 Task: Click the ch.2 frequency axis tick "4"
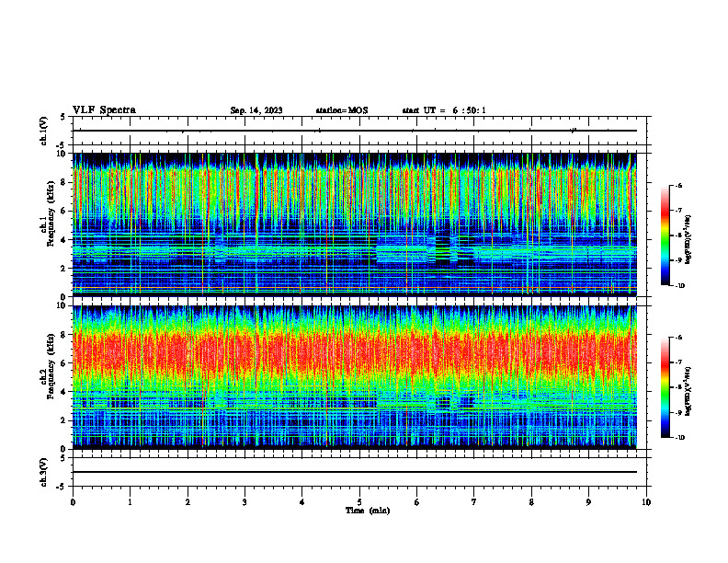tap(64, 392)
